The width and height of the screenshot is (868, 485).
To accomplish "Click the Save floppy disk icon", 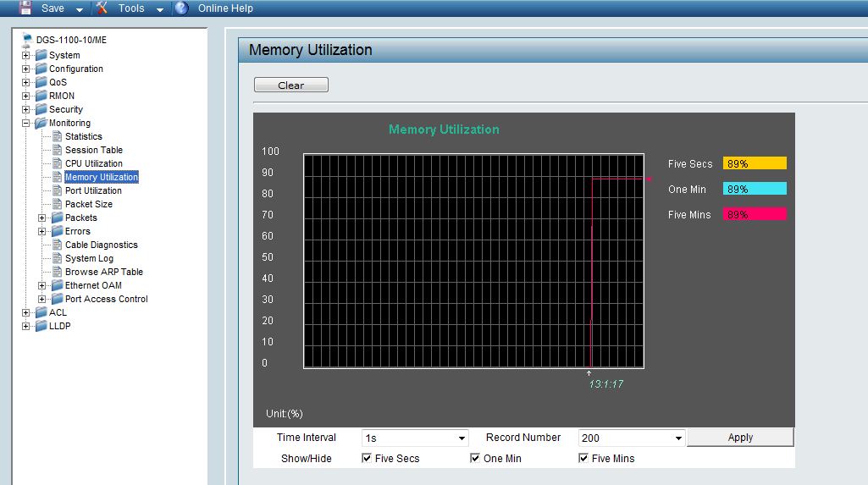I will pos(25,8).
